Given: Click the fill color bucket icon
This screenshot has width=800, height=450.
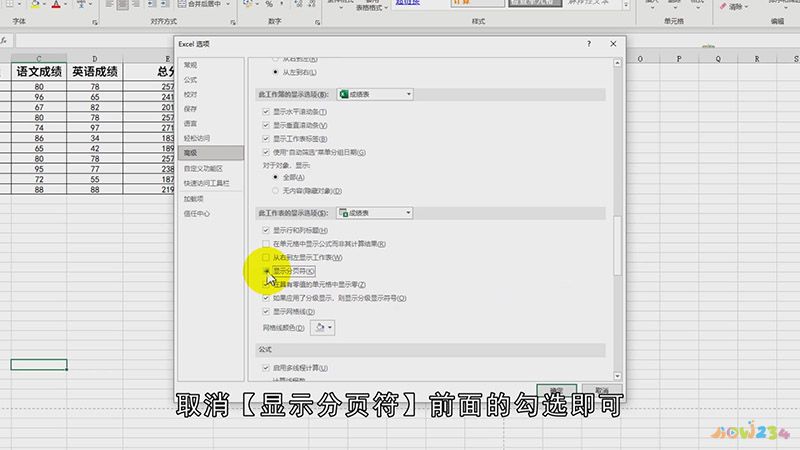Looking at the screenshot, I should [35, 4].
